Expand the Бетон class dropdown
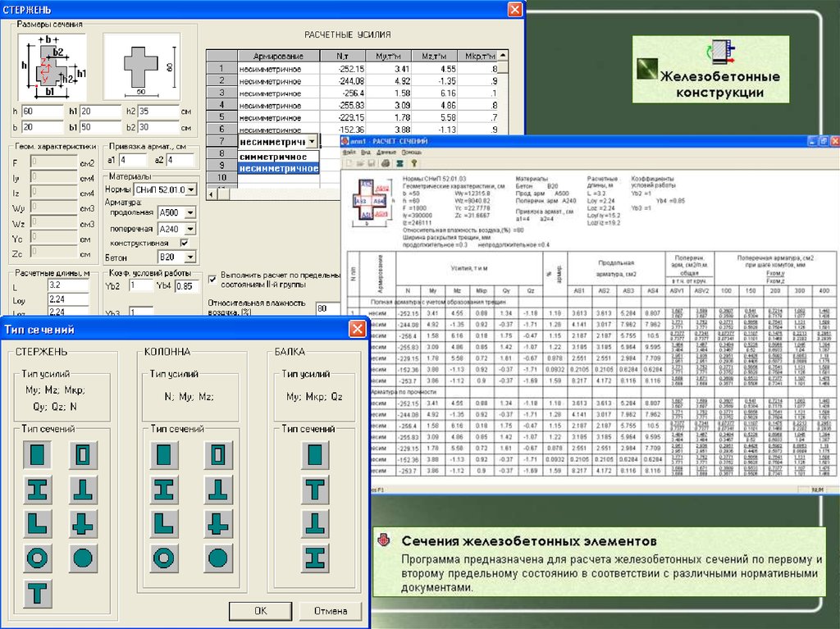The image size is (840, 629). point(190,258)
